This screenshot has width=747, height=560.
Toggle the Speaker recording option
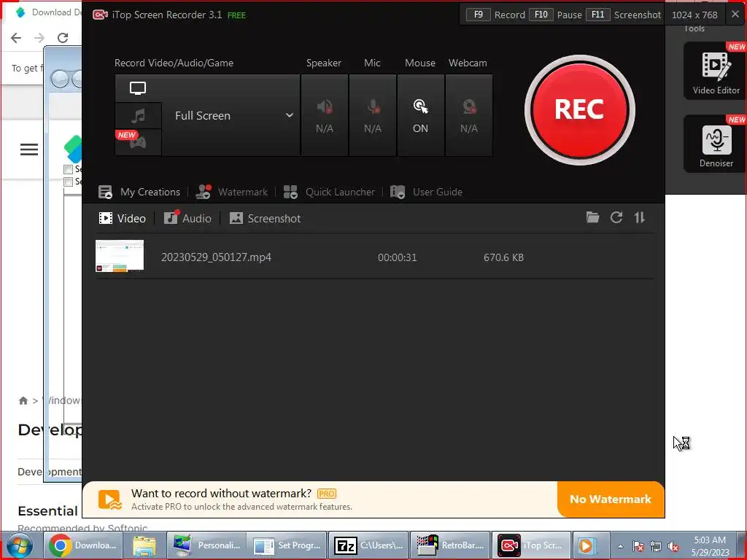[325, 115]
